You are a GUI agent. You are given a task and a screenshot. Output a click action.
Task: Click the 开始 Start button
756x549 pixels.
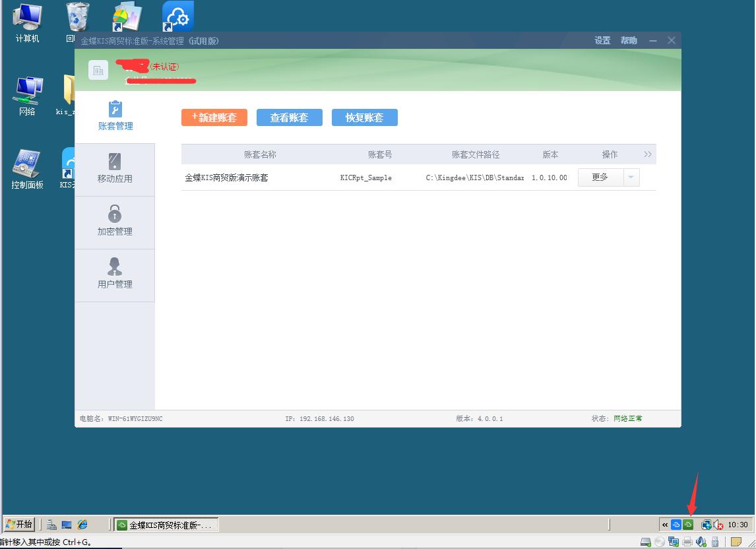point(19,525)
